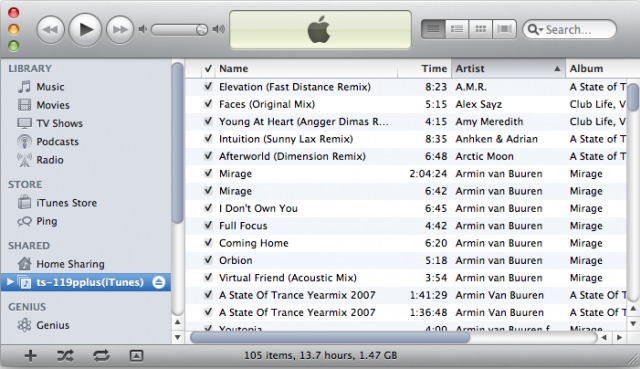
Task: Uncheck the Young At Heart track
Action: point(208,121)
